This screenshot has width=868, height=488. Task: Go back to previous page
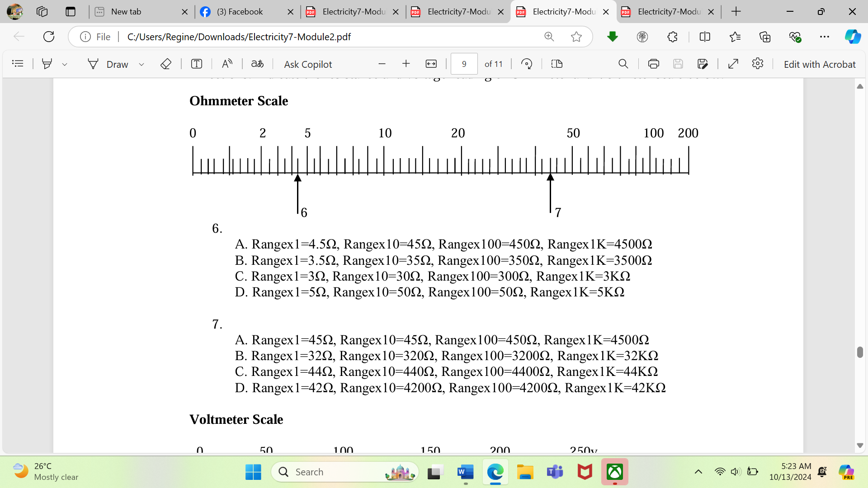click(19, 37)
